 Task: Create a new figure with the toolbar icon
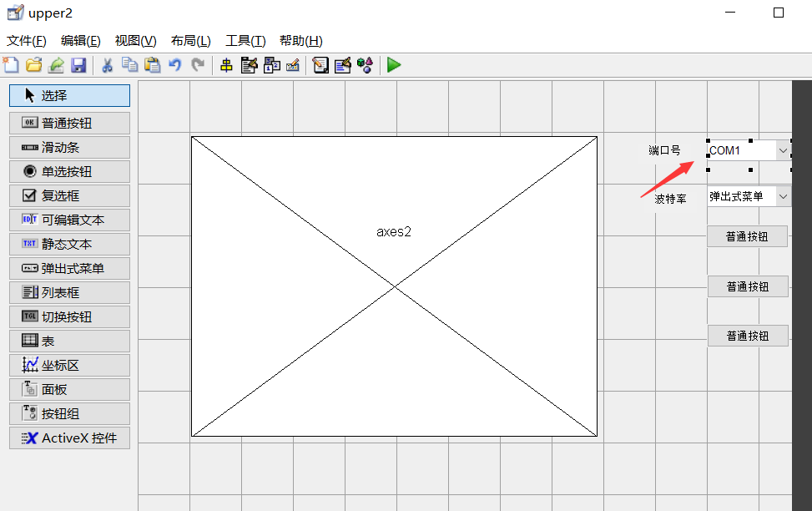coord(11,65)
